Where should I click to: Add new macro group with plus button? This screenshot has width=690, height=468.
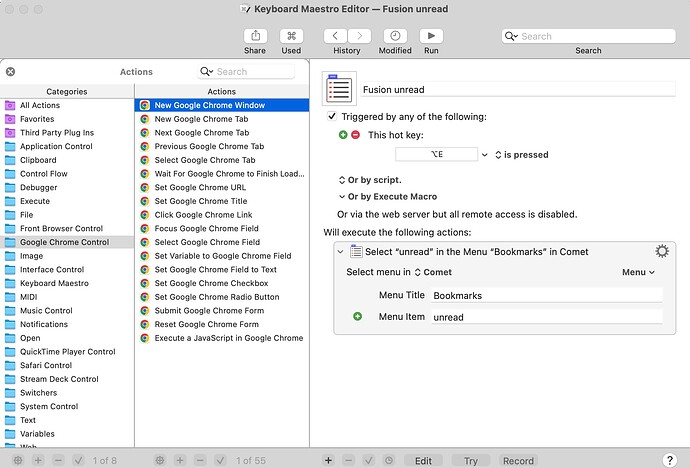point(38,461)
